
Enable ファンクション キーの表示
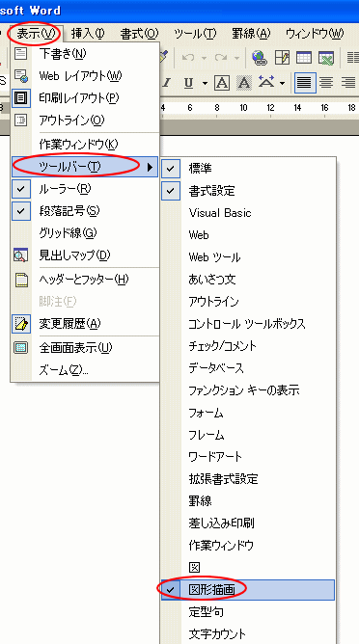(x=248, y=390)
